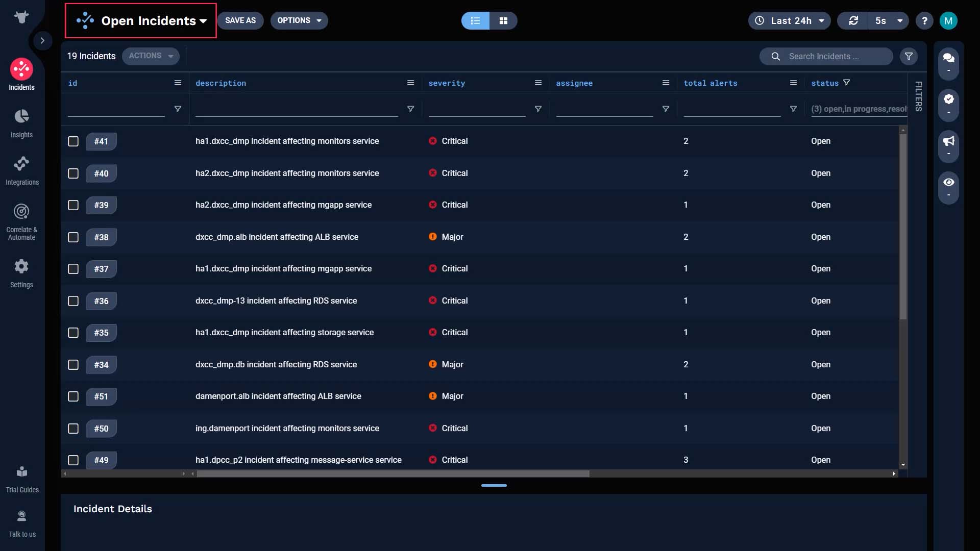
Task: Open the Incidents sidebar section
Action: 21,75
